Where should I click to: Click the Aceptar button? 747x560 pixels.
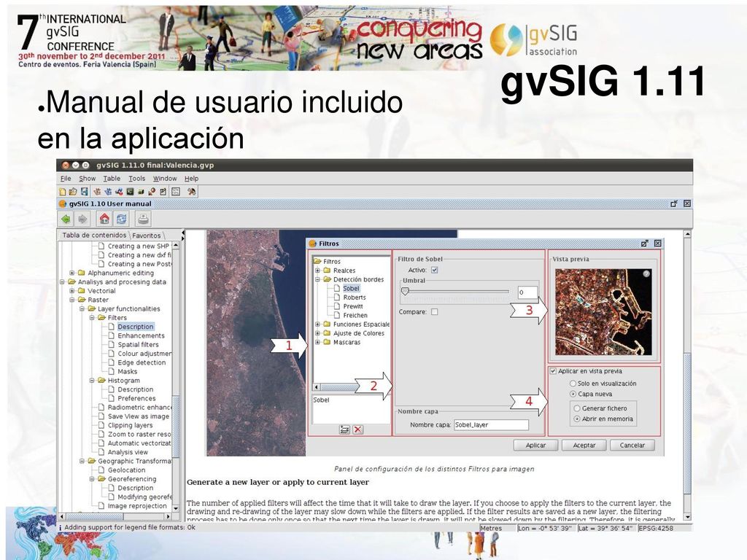584,446
